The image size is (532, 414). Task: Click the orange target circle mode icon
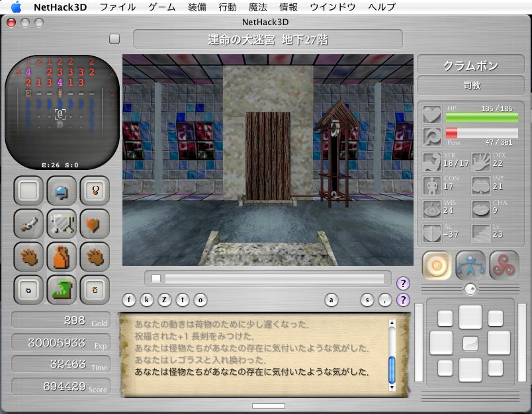click(x=437, y=265)
